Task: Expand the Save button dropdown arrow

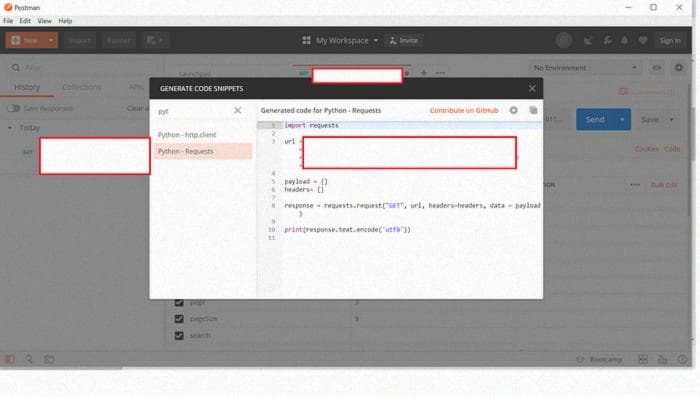Action: pos(671,119)
